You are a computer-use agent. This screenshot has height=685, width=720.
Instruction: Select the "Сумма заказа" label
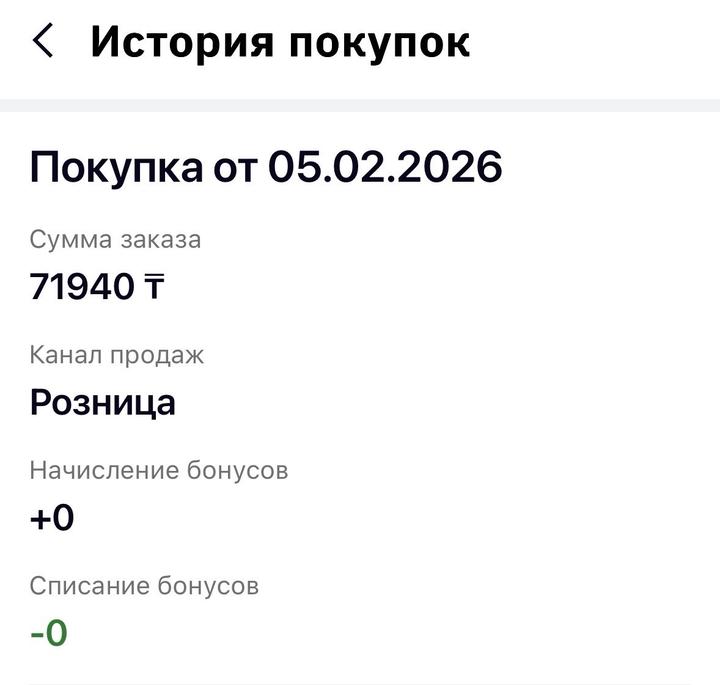tap(115, 240)
